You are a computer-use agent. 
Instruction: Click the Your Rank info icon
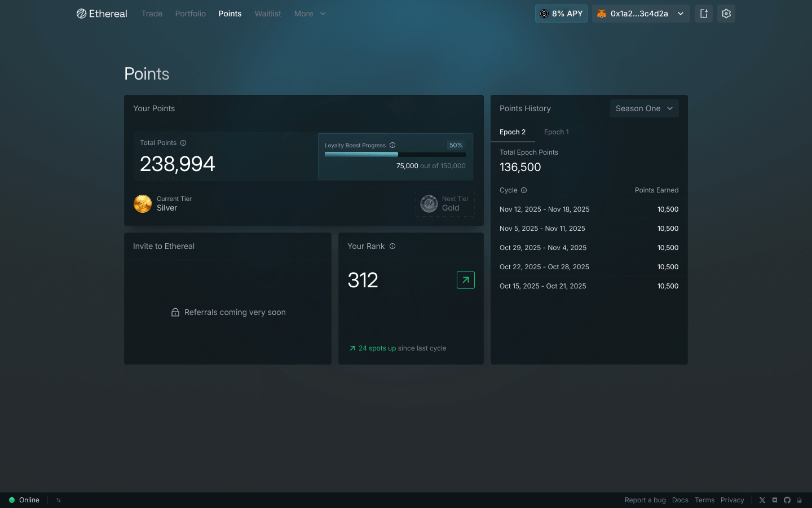click(392, 246)
